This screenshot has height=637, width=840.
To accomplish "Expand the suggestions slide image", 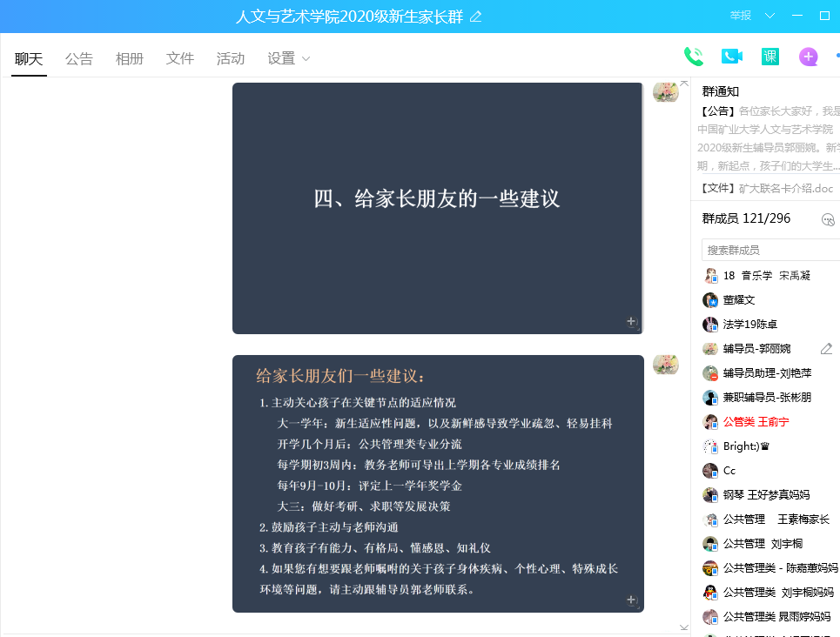I will click(x=632, y=600).
